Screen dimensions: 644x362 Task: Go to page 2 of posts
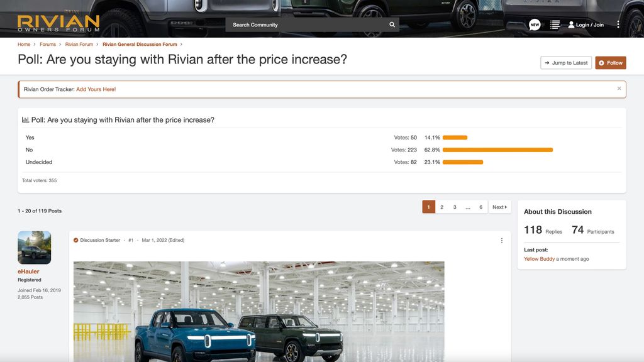pyautogui.click(x=441, y=207)
